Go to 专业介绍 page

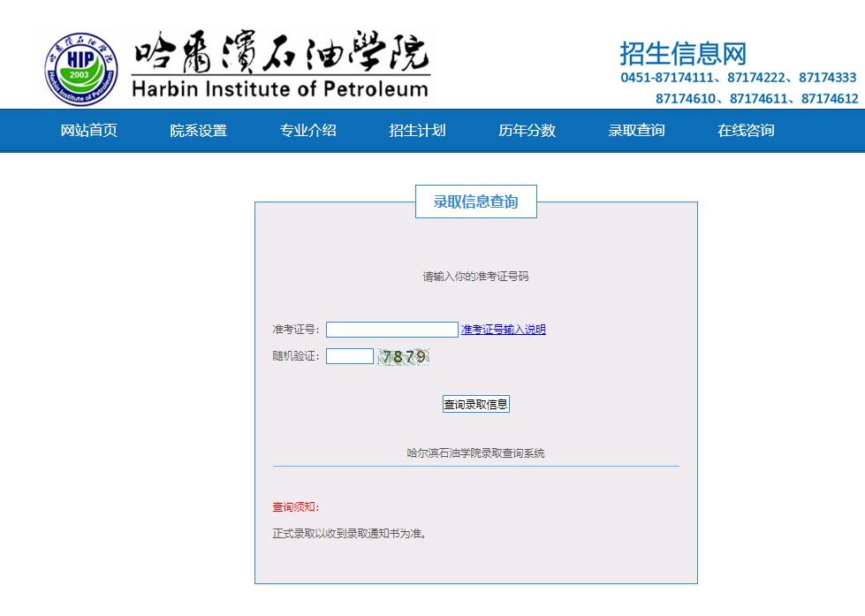(307, 130)
